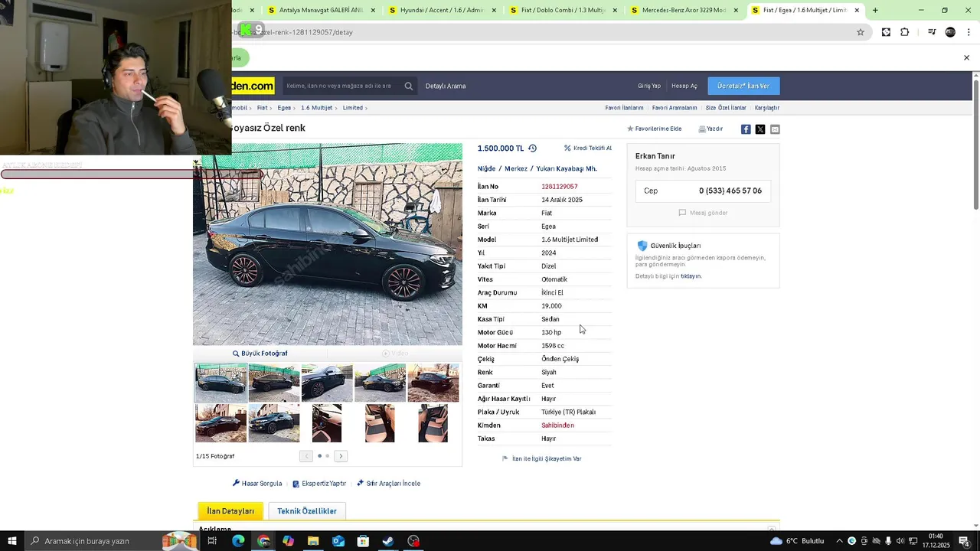Click Mesaj gönder to the seller
The height and width of the screenshot is (551, 980).
[703, 213]
